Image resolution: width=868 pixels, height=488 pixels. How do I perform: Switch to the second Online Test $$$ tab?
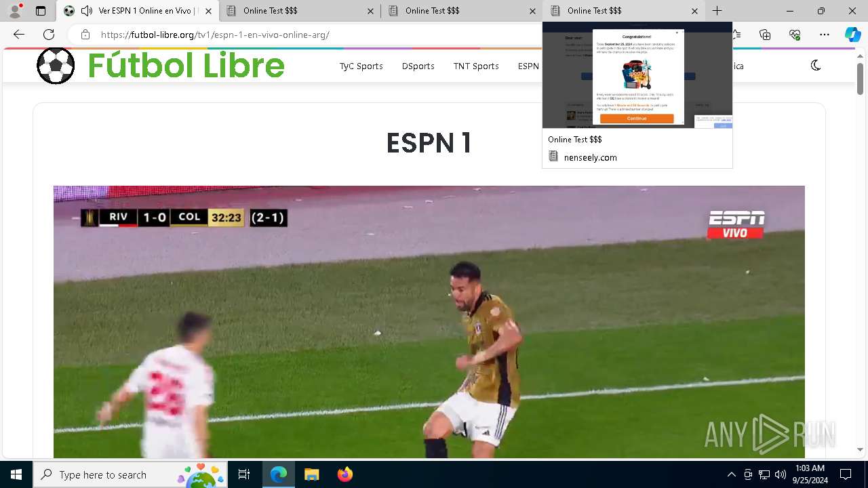[462, 11]
